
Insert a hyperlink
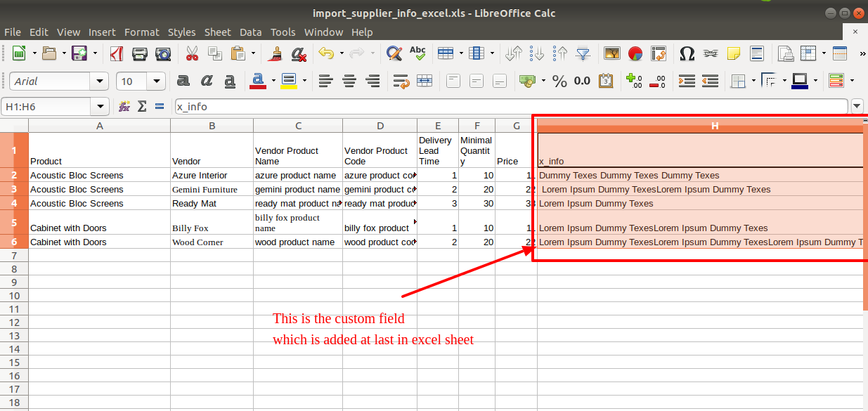click(x=711, y=53)
